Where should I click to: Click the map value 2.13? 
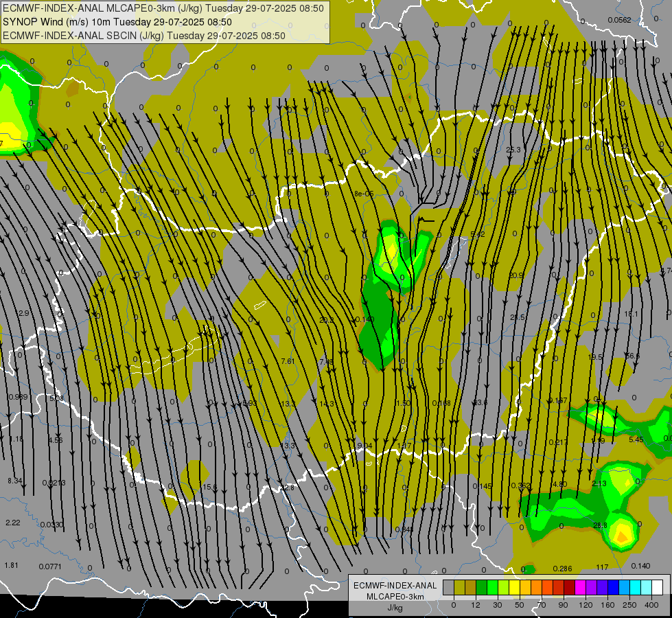pyautogui.click(x=599, y=483)
